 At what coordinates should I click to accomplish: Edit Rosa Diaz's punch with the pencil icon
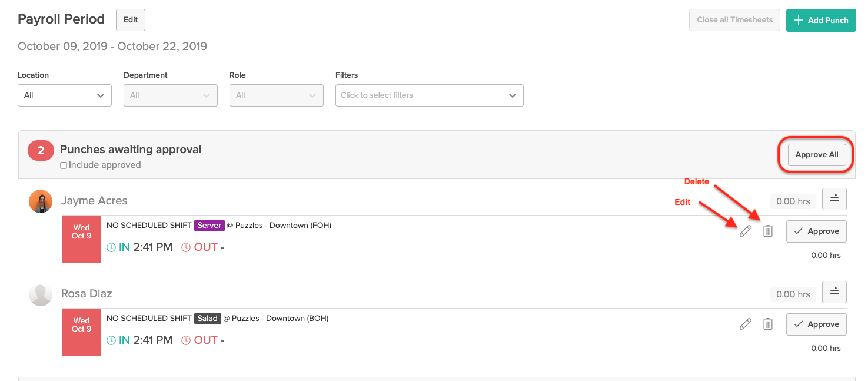[745, 324]
